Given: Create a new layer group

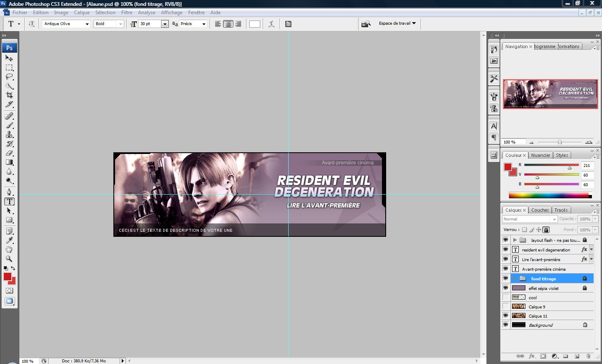Looking at the screenshot, I should point(566,356).
